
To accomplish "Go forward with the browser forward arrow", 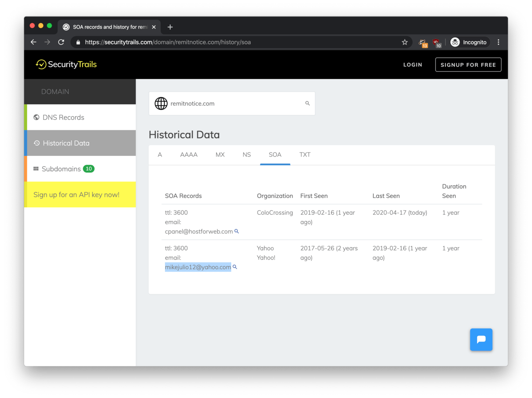I will 47,42.
